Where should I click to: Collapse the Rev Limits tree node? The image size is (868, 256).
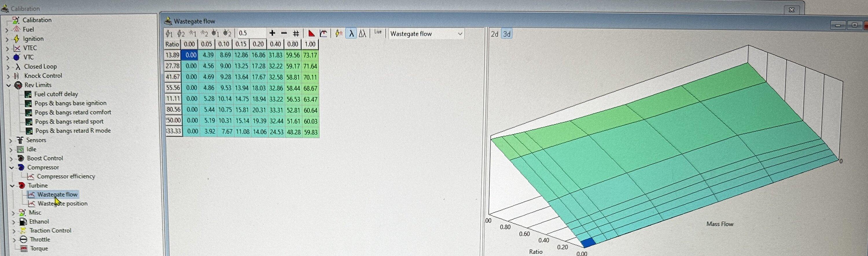click(8, 85)
